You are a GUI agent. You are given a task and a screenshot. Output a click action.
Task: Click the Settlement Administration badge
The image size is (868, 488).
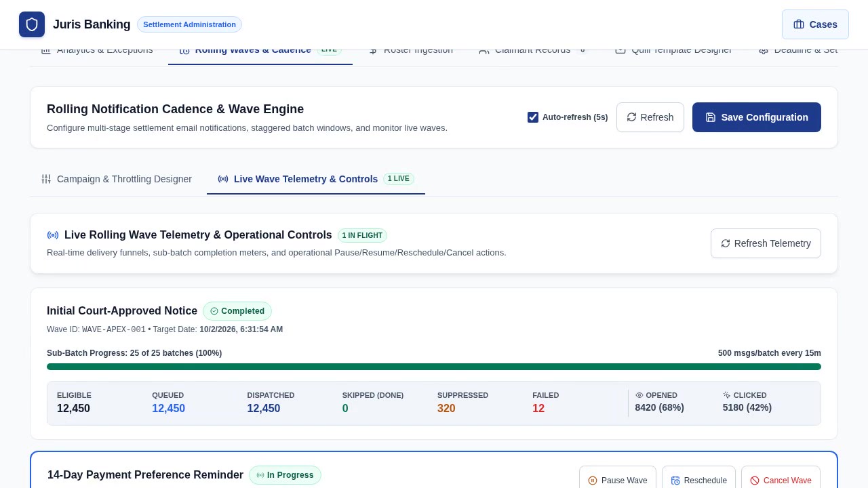coord(189,24)
